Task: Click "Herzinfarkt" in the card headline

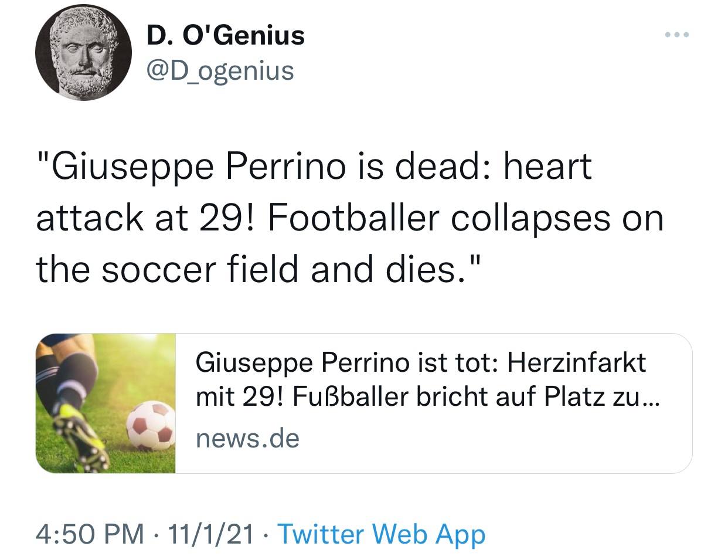Action: 576,362
